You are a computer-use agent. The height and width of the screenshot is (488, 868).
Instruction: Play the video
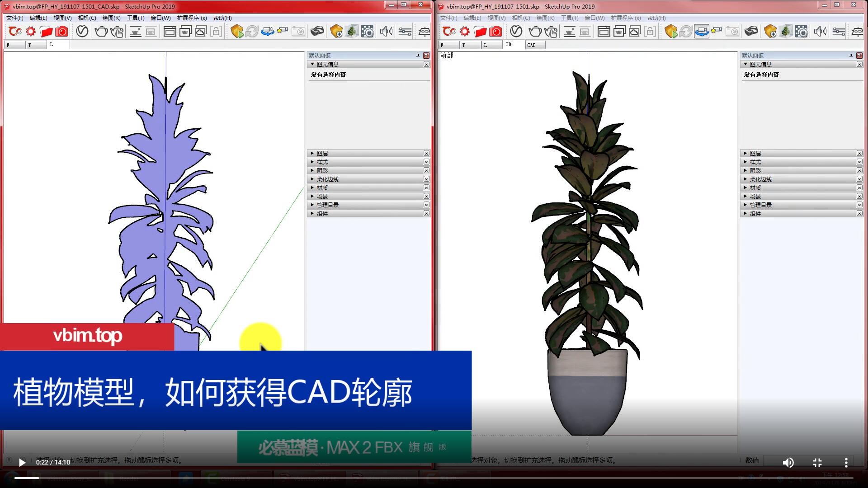click(x=22, y=462)
